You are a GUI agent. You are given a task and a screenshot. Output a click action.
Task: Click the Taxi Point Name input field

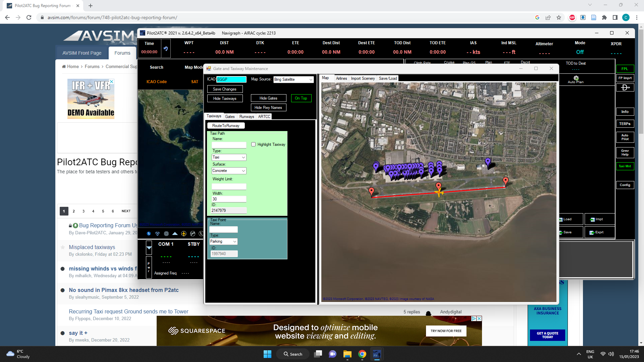pyautogui.click(x=223, y=230)
